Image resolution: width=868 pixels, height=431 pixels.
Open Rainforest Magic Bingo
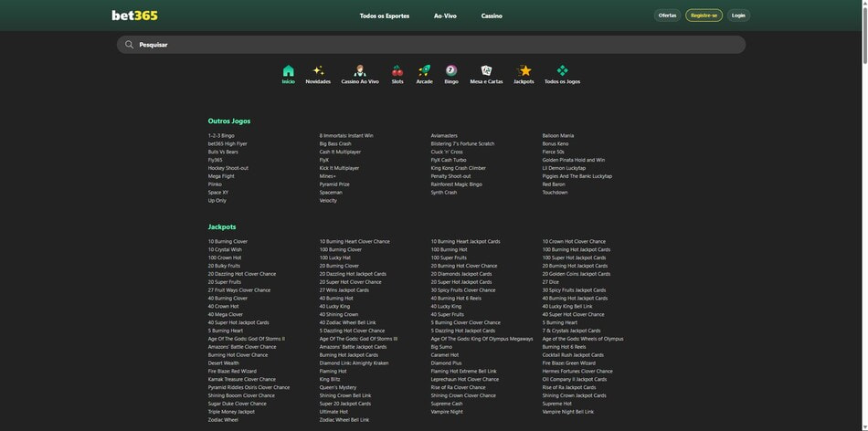pos(457,184)
